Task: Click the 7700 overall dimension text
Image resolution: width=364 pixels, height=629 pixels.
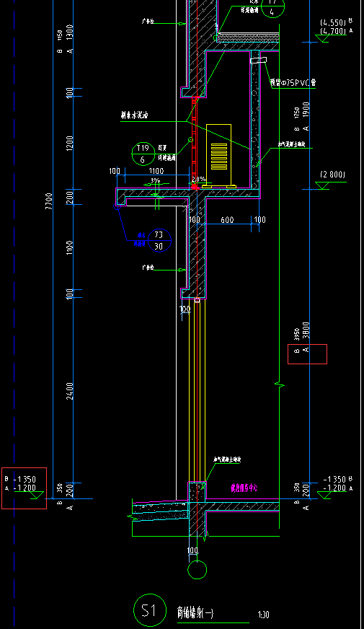Action: pyautogui.click(x=49, y=202)
